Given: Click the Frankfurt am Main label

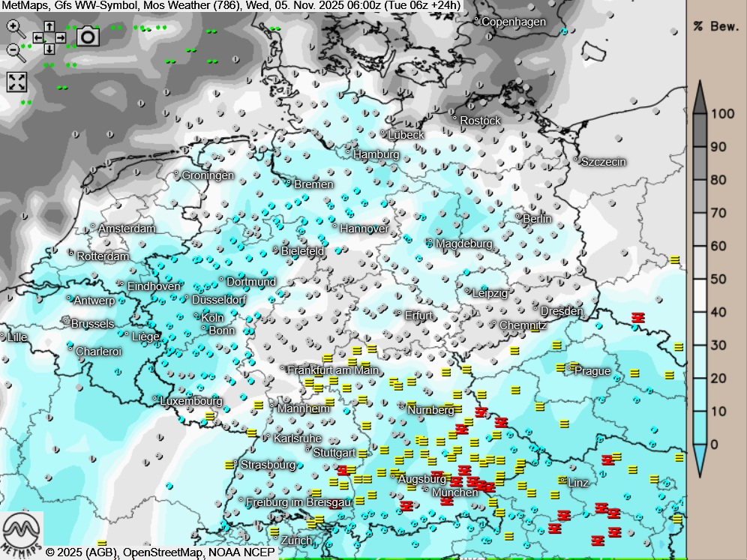Looking at the screenshot, I should [x=334, y=370].
